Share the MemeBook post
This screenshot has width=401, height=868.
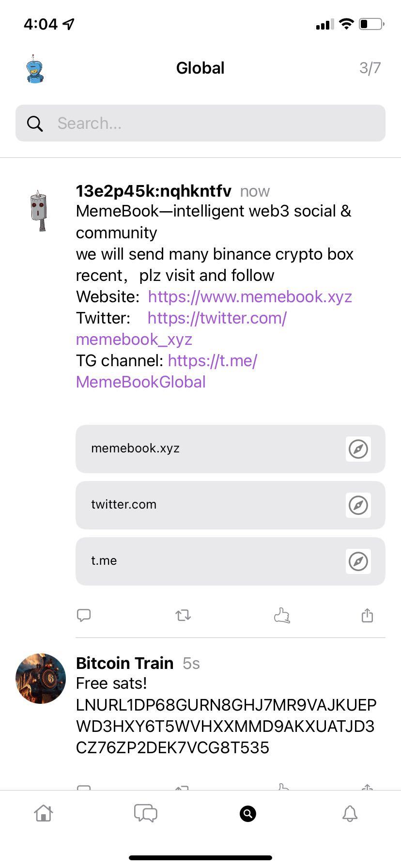(x=367, y=615)
